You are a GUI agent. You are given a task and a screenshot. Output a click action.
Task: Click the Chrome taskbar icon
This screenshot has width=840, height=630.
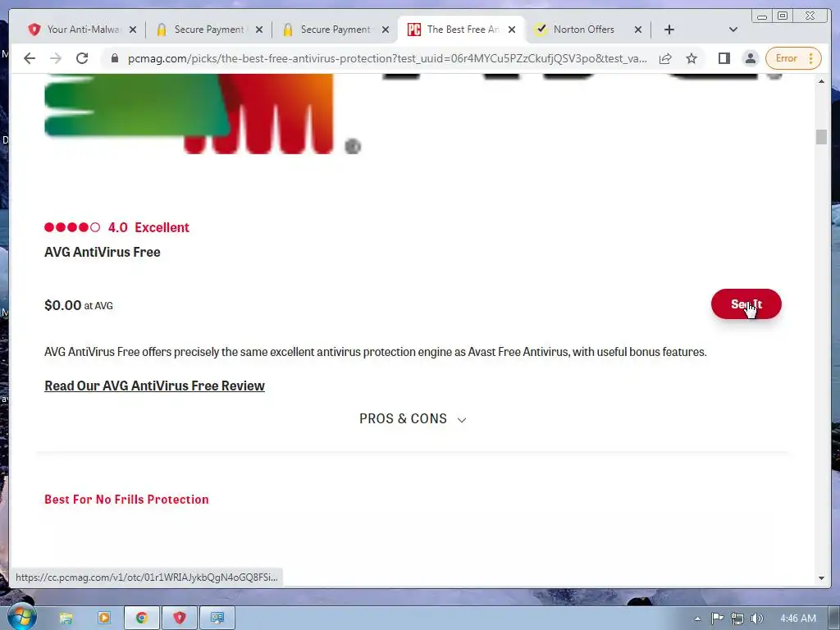[x=141, y=618]
